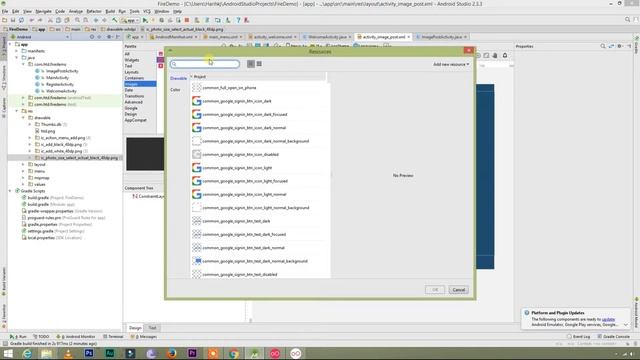Collapse Gradle Scripts in project tree
This screenshot has height=360, width=640.
(10, 191)
